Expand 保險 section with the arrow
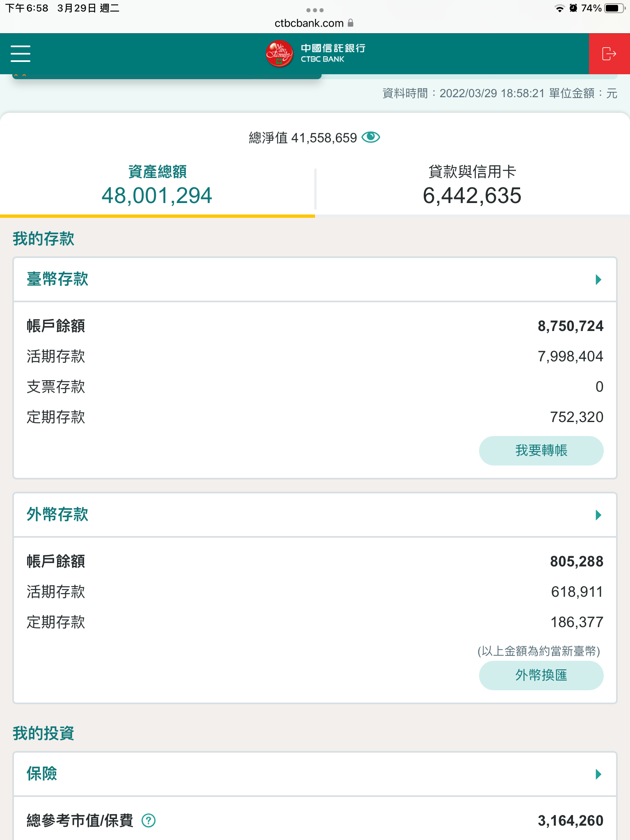Viewport: 630px width, 840px height. pyautogui.click(x=598, y=774)
